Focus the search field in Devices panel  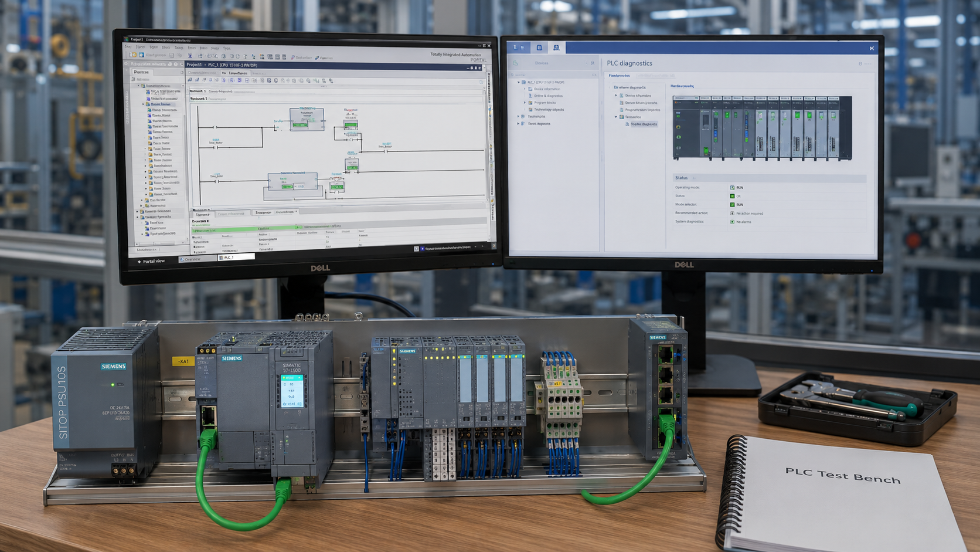[554, 74]
